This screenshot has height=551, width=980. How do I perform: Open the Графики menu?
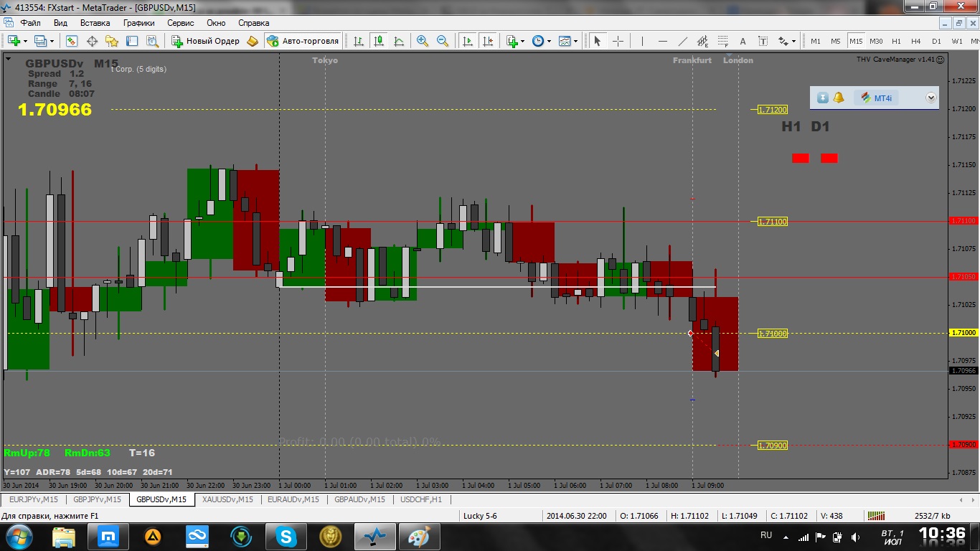(138, 23)
